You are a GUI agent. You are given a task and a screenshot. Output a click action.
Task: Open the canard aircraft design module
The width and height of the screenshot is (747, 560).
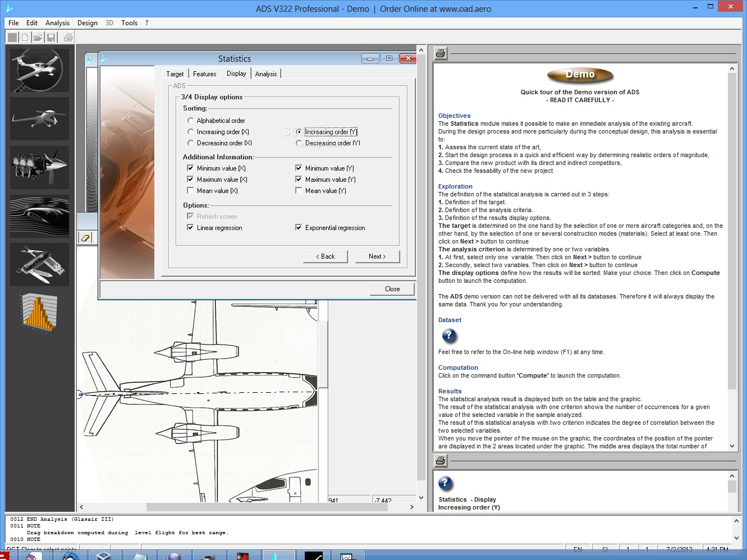[39, 119]
